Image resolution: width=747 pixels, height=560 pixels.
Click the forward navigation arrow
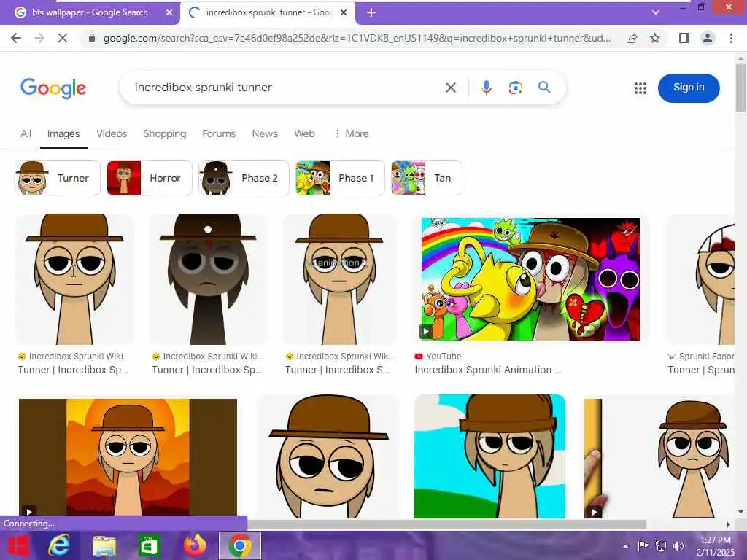[39, 38]
